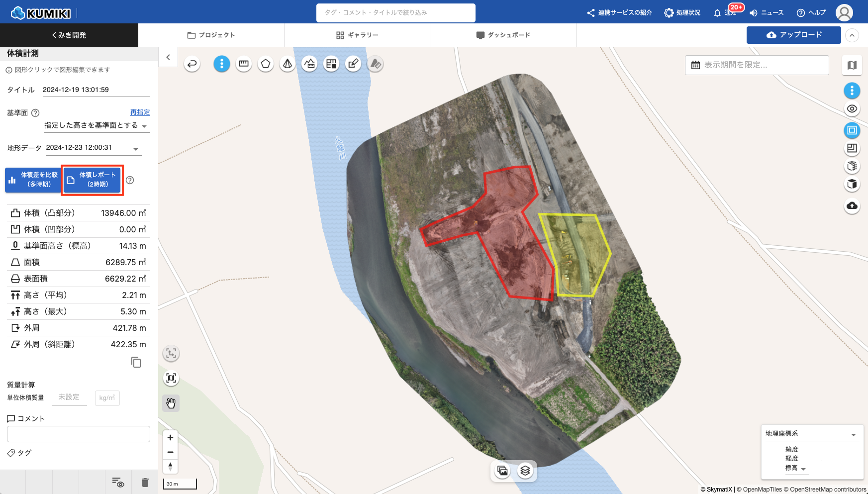Switch to the ギャラリー tab
Image resolution: width=868 pixels, height=494 pixels.
357,35
